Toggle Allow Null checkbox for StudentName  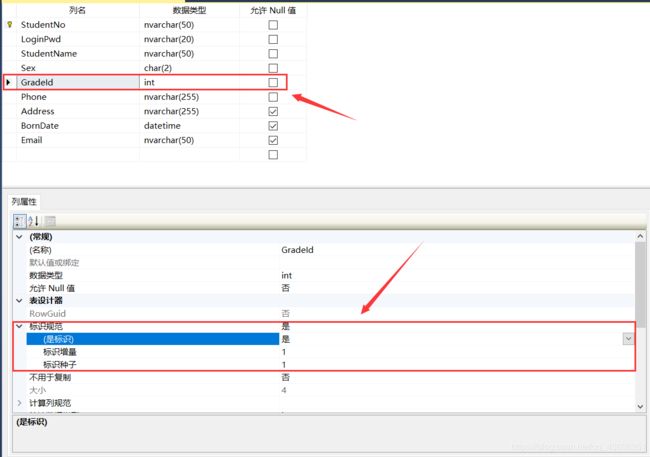pyautogui.click(x=273, y=53)
